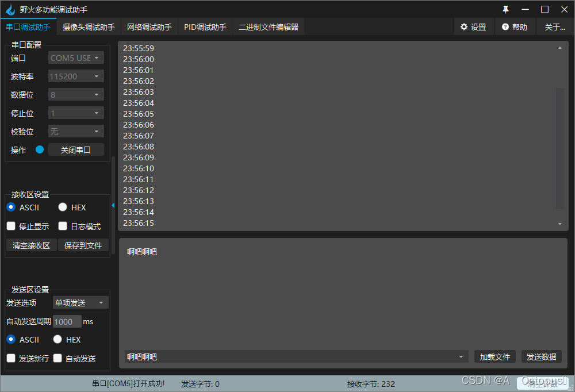Click in the send text area
The image size is (575, 392).
343,293
